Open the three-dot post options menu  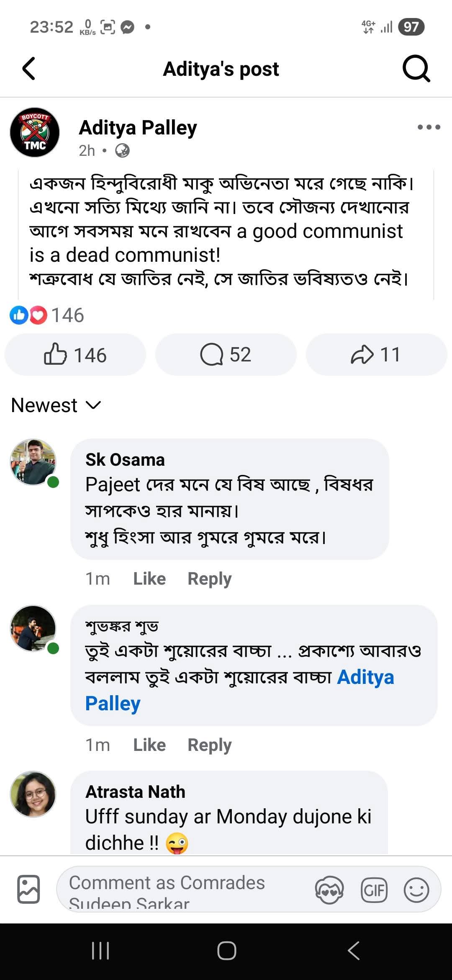(x=429, y=127)
